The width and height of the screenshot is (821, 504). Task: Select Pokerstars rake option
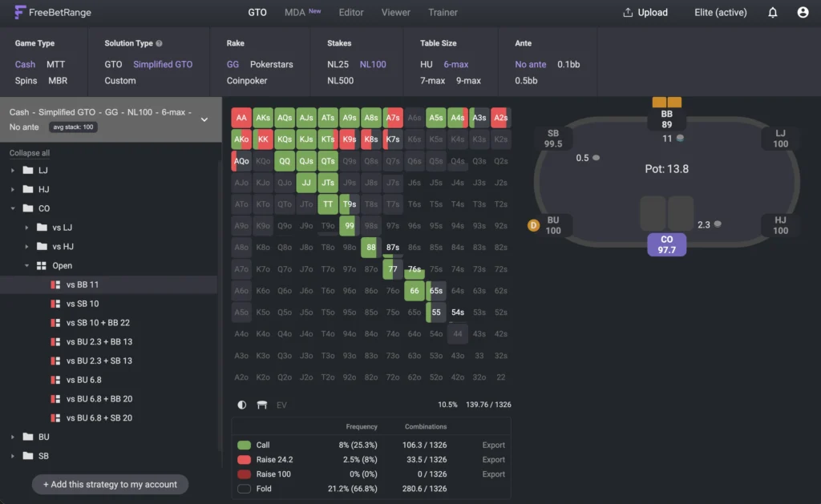(273, 64)
